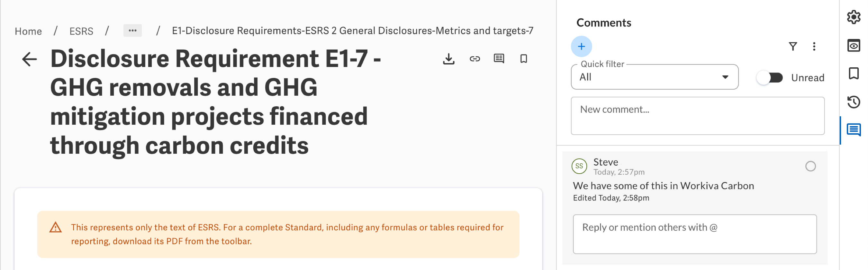Screen dimensions: 868x270
Task: Download the standard PDF from toolbar
Action: click(x=448, y=59)
